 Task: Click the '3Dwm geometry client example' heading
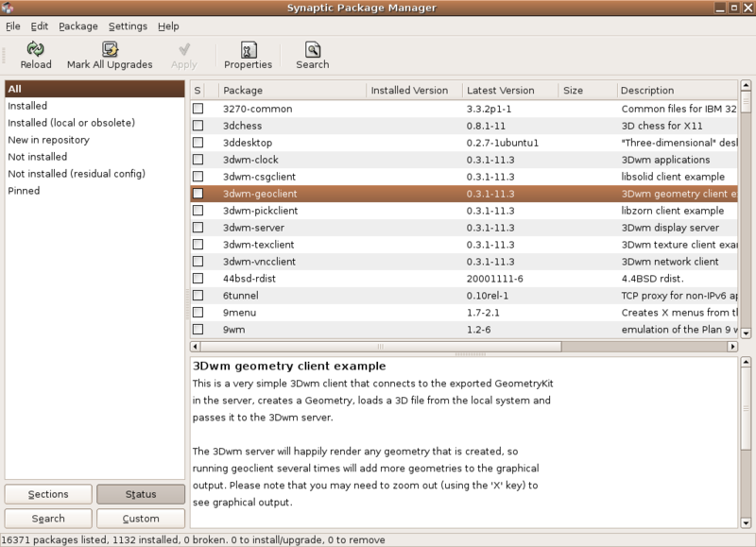289,366
